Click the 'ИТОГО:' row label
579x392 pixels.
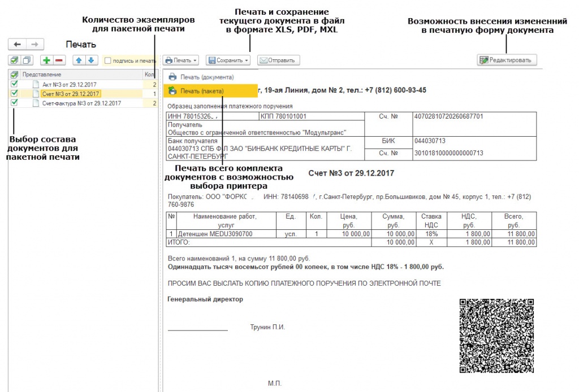179,242
